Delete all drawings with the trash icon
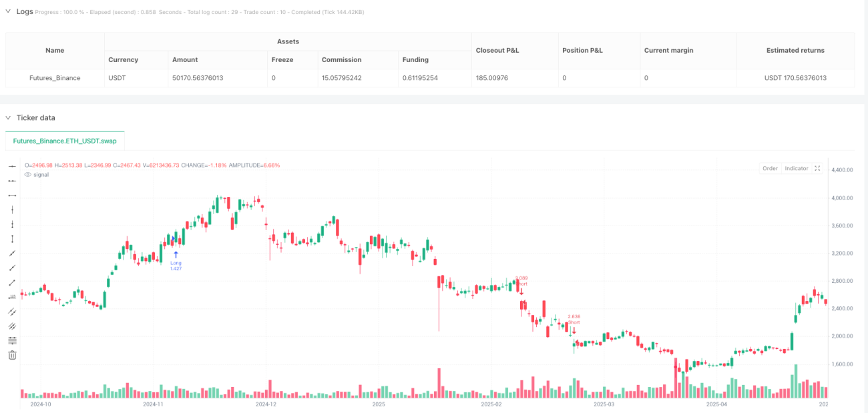This screenshot has height=413, width=868. 12,355
